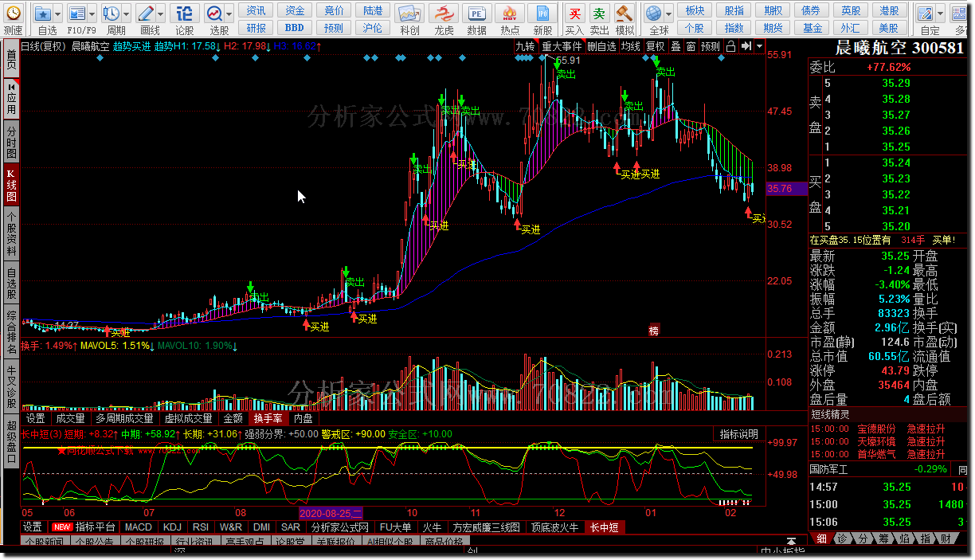The width and height of the screenshot is (975, 560).
Task: Click the 设置 settings button below volume chart
Action: [x=35, y=418]
